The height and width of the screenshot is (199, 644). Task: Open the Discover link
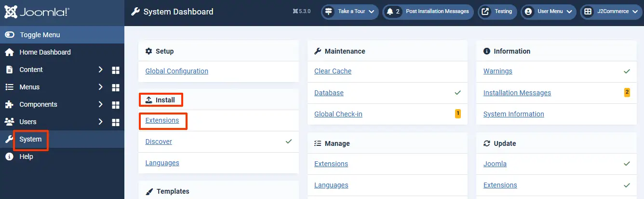point(159,142)
